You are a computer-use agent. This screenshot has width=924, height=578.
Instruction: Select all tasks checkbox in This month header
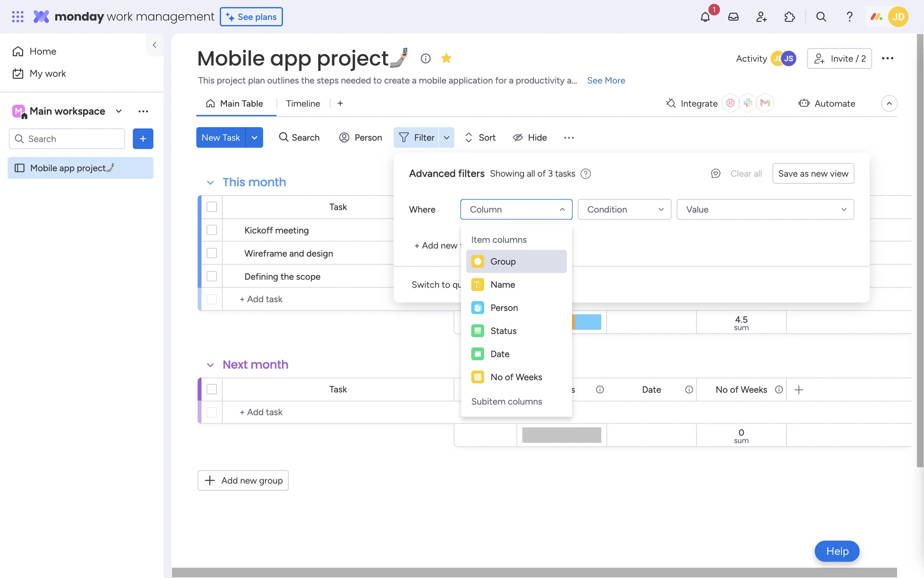[x=212, y=207]
